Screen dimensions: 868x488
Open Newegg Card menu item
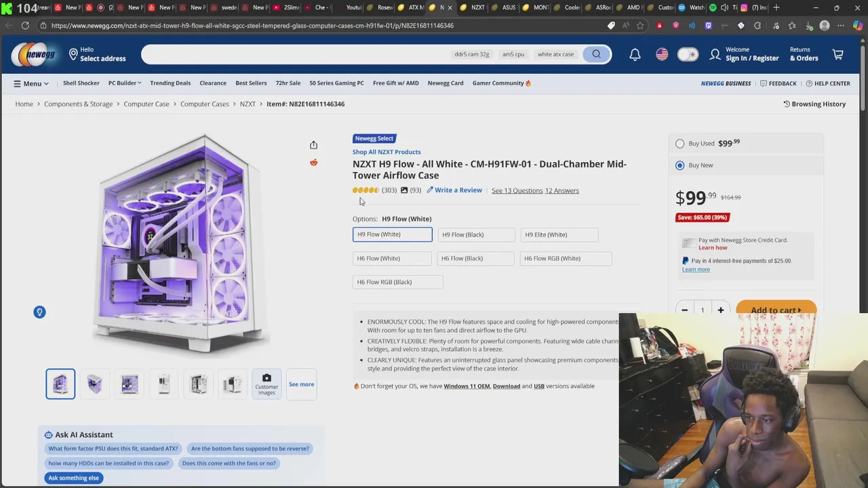[446, 83]
